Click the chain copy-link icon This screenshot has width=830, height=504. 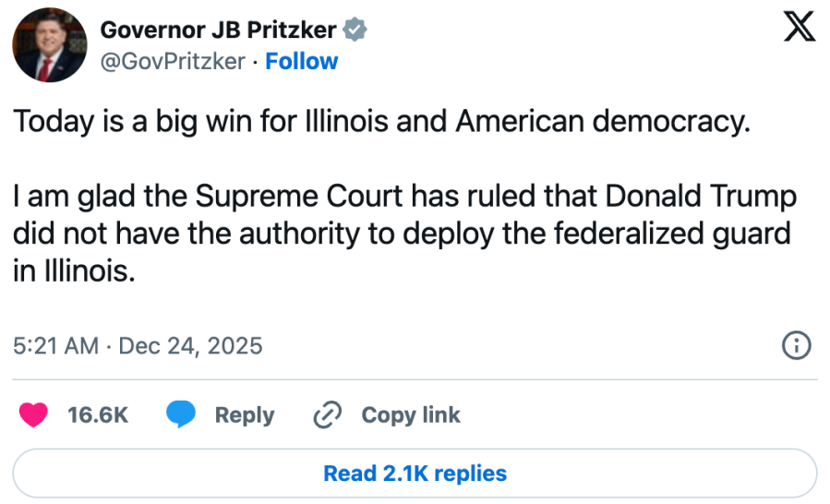pyautogui.click(x=328, y=415)
